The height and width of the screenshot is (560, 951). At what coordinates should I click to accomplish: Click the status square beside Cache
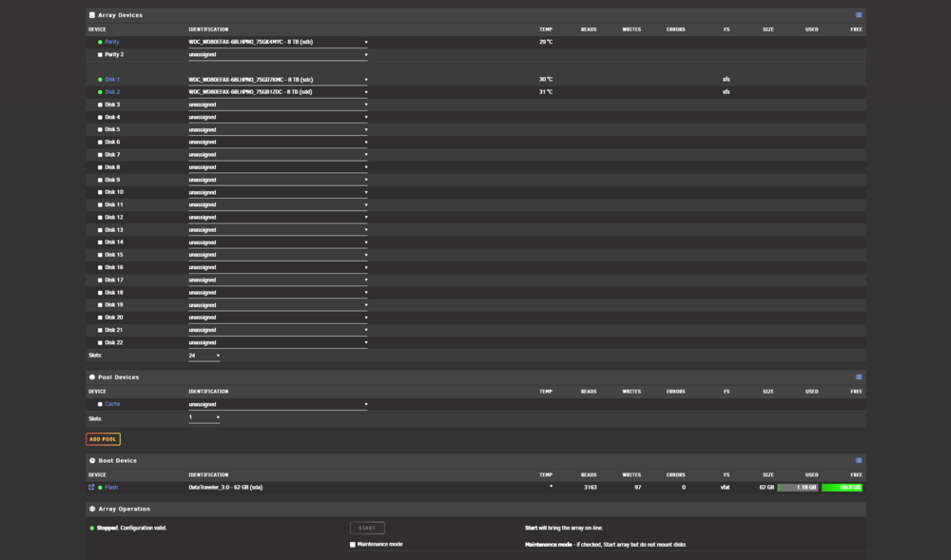pos(100,404)
